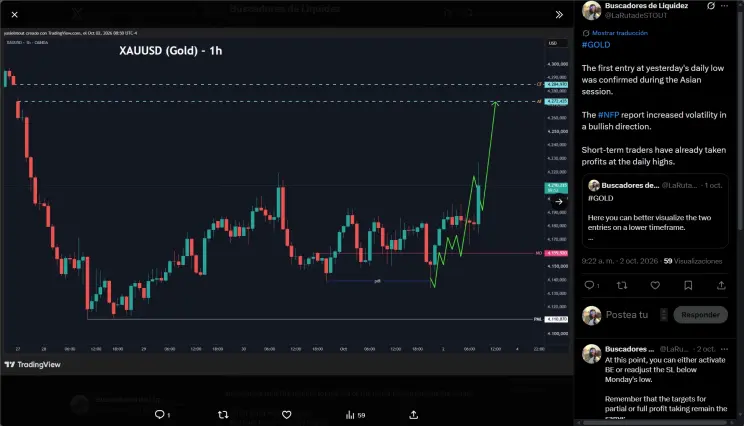Click the 2 oct. date on reply

(x=706, y=349)
